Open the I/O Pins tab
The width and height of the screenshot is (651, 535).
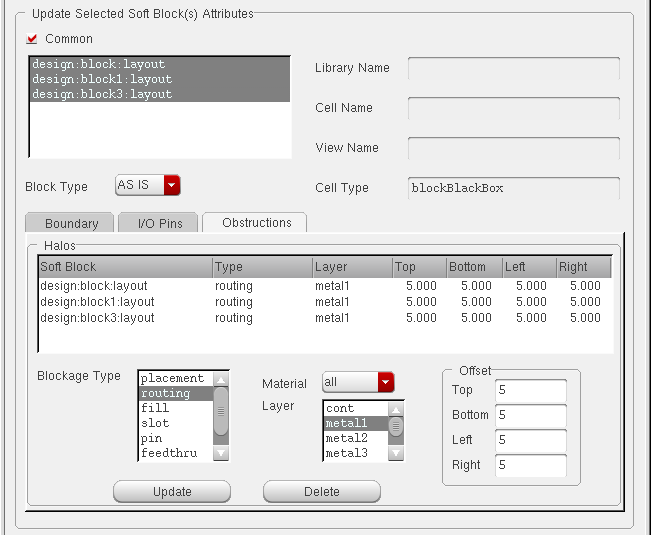[160, 223]
